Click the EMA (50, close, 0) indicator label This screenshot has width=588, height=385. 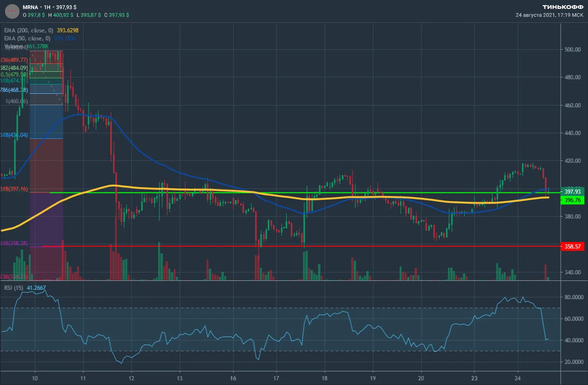click(x=26, y=38)
